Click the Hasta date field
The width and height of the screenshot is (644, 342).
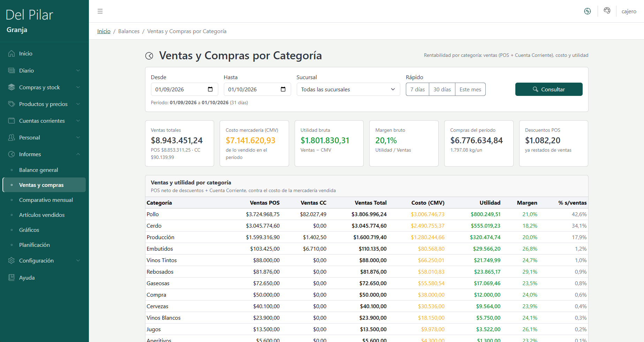coord(257,89)
